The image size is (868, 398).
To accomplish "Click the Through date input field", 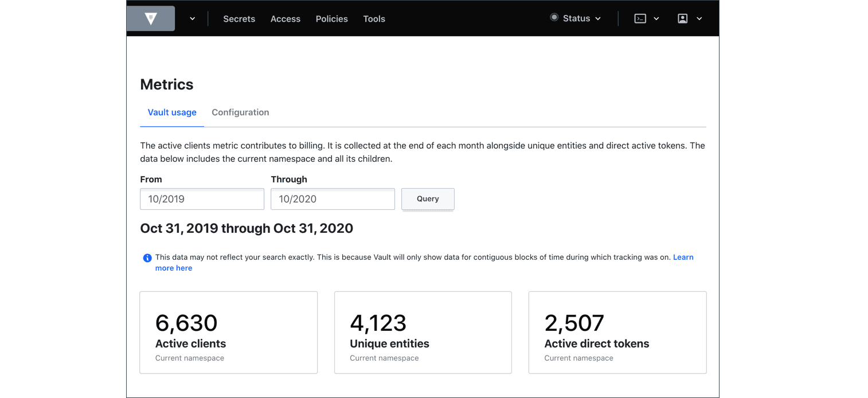I will pyautogui.click(x=333, y=198).
